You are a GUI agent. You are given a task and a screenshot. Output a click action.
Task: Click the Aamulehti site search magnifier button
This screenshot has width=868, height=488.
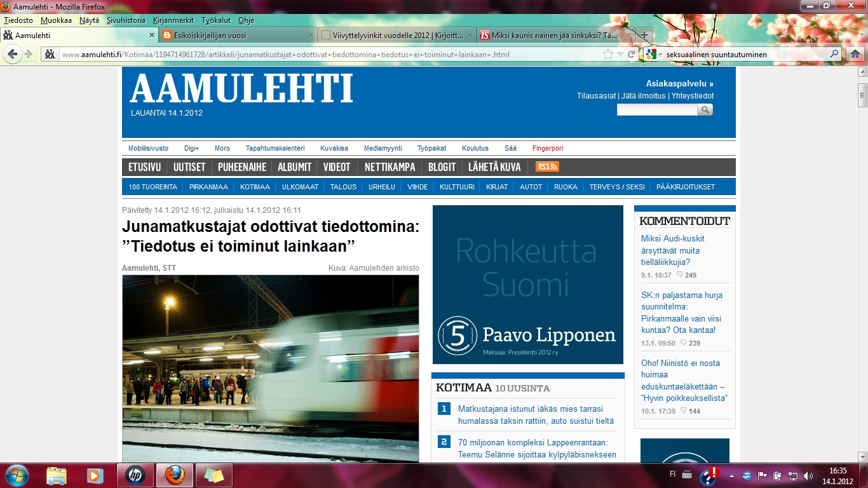(x=705, y=110)
